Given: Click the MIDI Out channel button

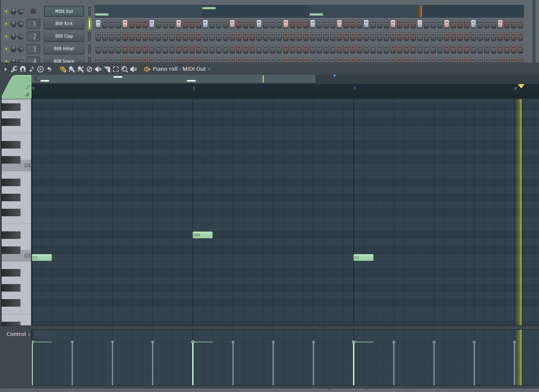Looking at the screenshot, I should pos(64,11).
